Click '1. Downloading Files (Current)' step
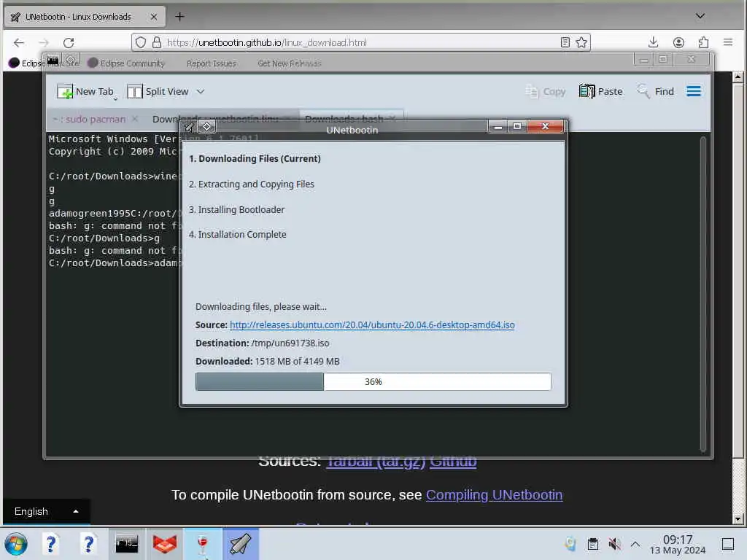 tap(255, 158)
